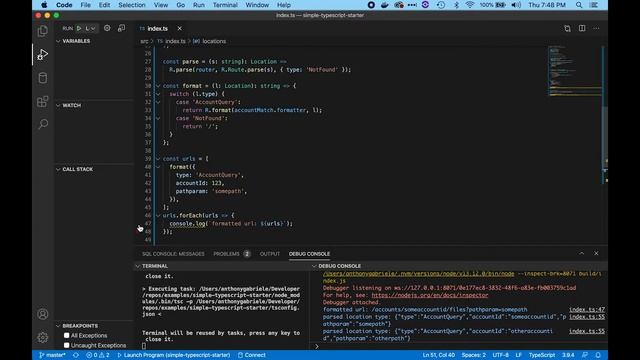This screenshot has height=360, width=640.
Task: Maximize the panel with the up chevron
Action: coord(582,253)
